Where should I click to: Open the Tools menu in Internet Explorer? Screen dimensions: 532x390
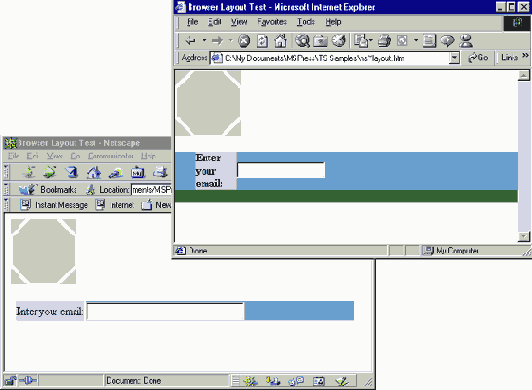pyautogui.click(x=306, y=22)
